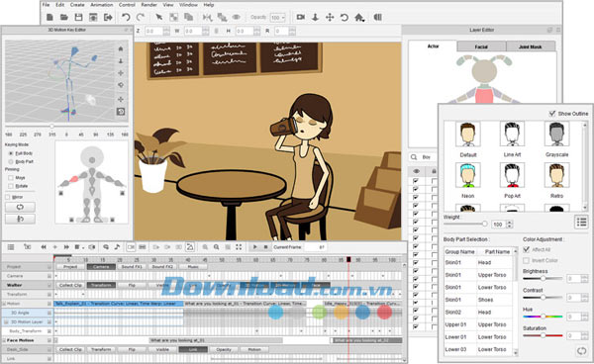Open the File menu

pyautogui.click(x=46, y=5)
